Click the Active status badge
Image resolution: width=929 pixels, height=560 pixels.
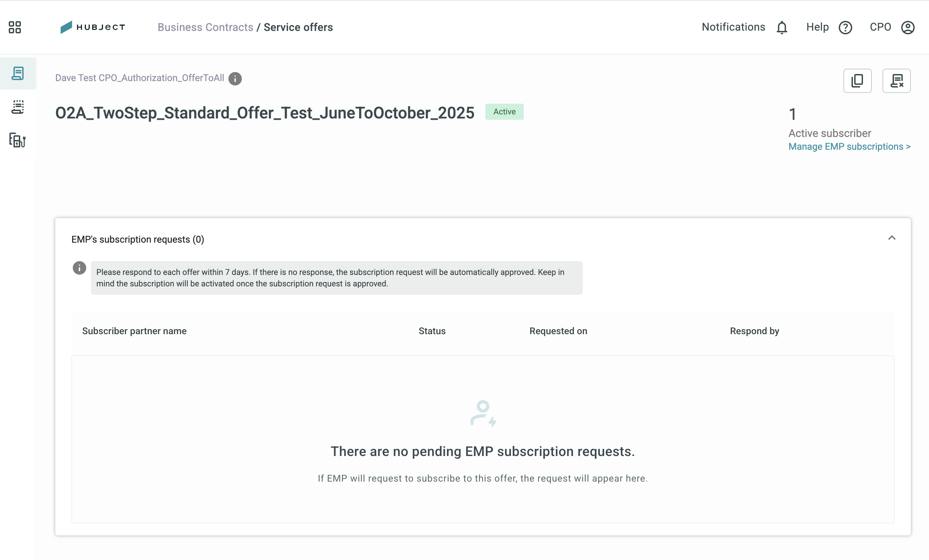[x=505, y=112]
